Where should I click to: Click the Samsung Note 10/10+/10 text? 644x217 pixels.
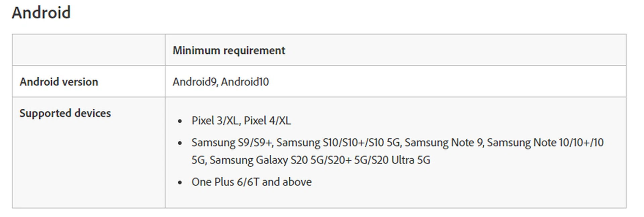tap(545, 143)
